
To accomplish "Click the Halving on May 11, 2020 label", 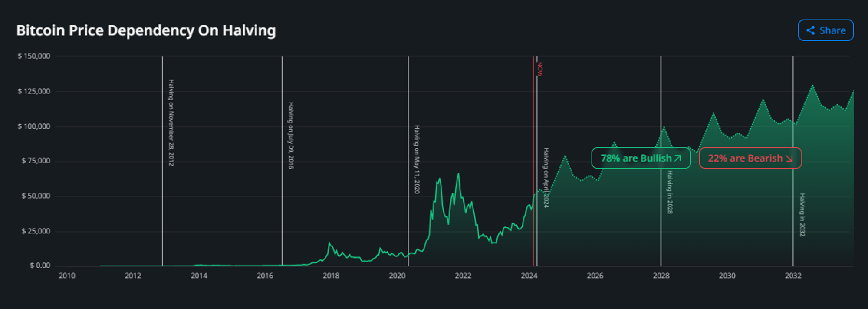I will [417, 159].
